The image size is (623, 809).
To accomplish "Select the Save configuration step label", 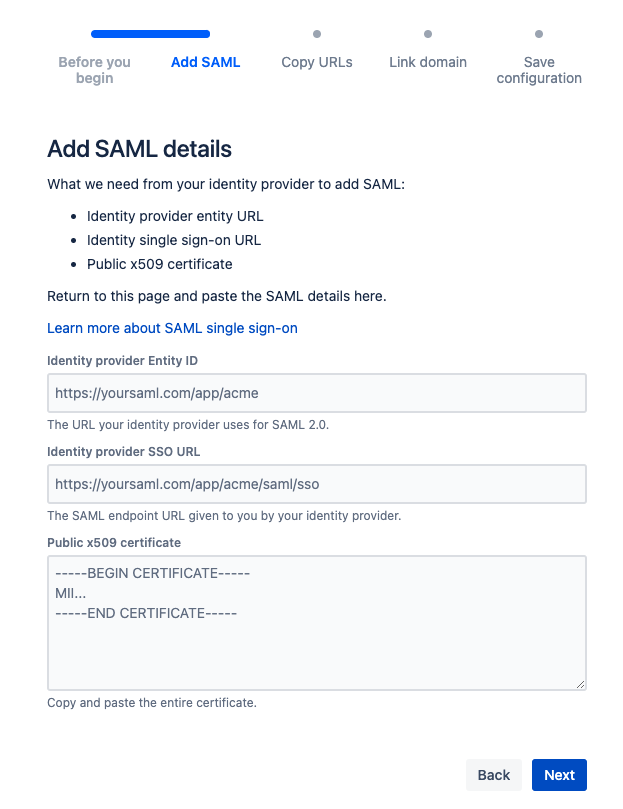I will click(539, 70).
